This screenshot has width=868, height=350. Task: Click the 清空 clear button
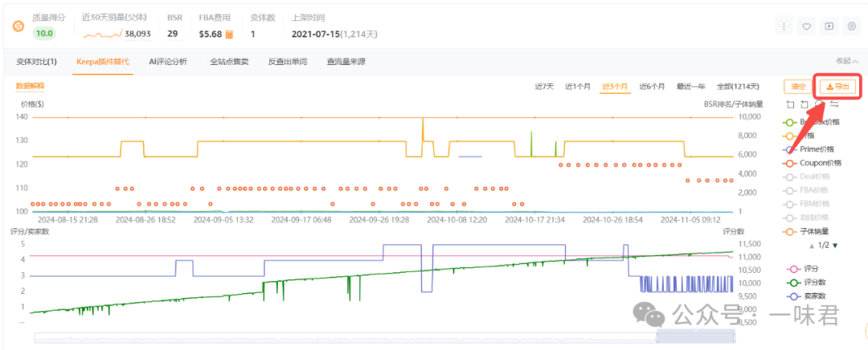tap(797, 87)
